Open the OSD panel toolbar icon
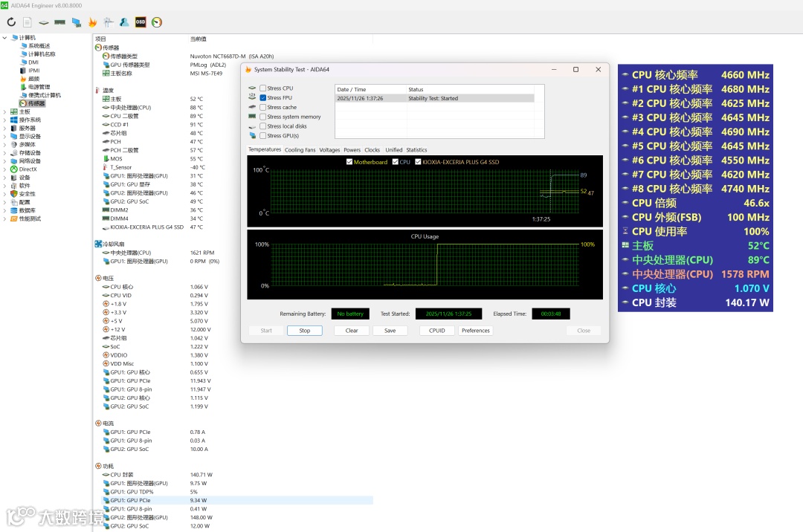 click(x=141, y=22)
